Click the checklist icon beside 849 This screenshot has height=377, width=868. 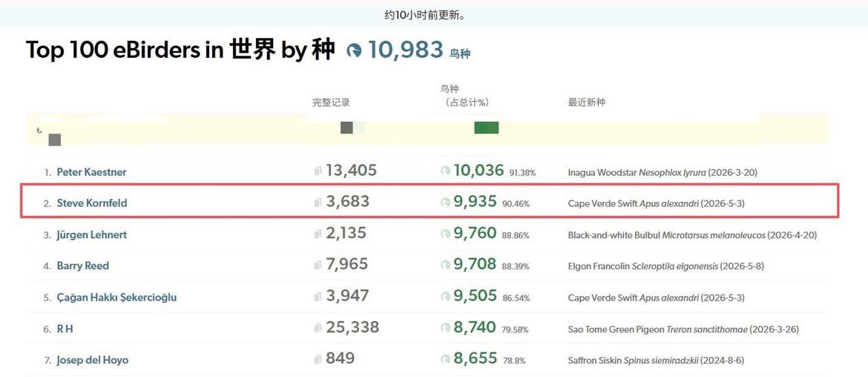coord(318,360)
